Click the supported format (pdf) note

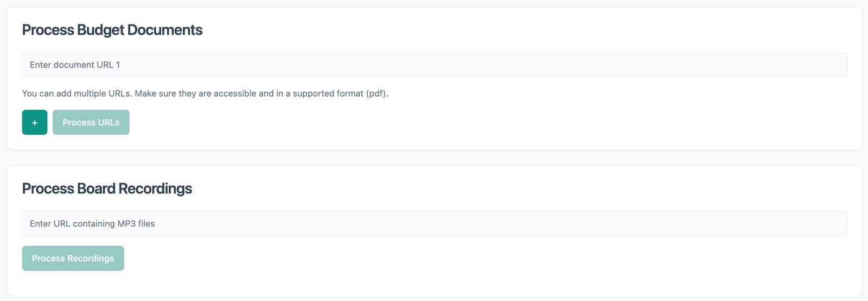pos(340,93)
